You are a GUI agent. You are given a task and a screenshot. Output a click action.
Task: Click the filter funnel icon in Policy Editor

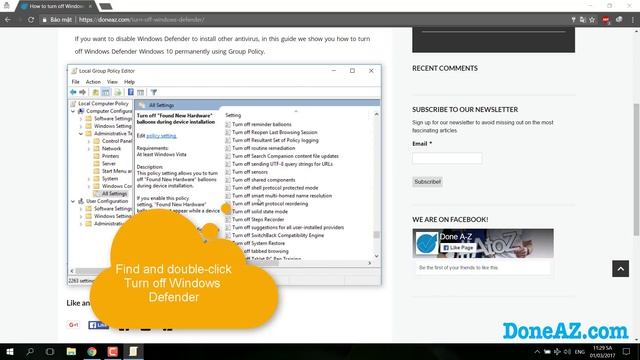coord(153,92)
